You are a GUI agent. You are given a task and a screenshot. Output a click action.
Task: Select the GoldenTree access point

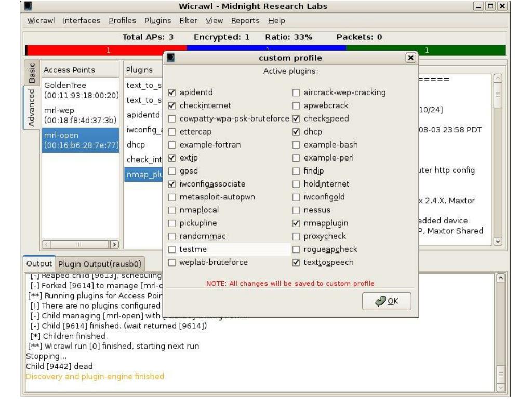pos(81,90)
